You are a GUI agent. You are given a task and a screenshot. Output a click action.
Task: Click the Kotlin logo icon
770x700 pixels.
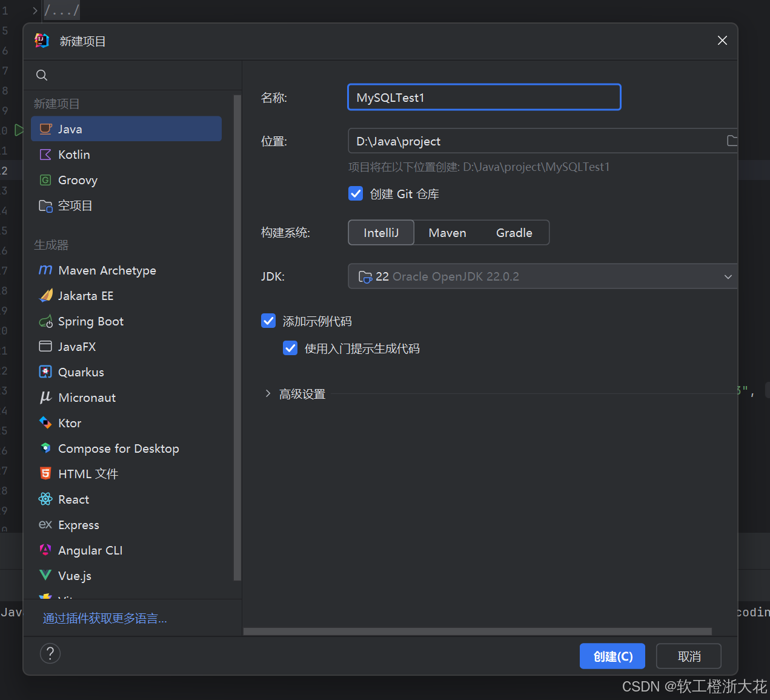[x=45, y=155]
